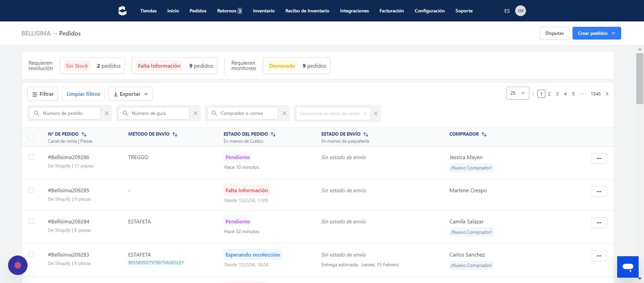Open tracking link 905589507978070A003LEY
644x283 pixels.
(156, 263)
